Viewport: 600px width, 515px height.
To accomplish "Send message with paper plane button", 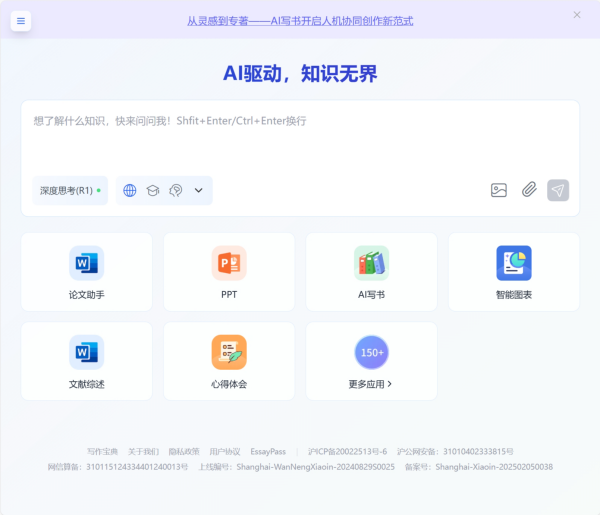I will [x=558, y=190].
